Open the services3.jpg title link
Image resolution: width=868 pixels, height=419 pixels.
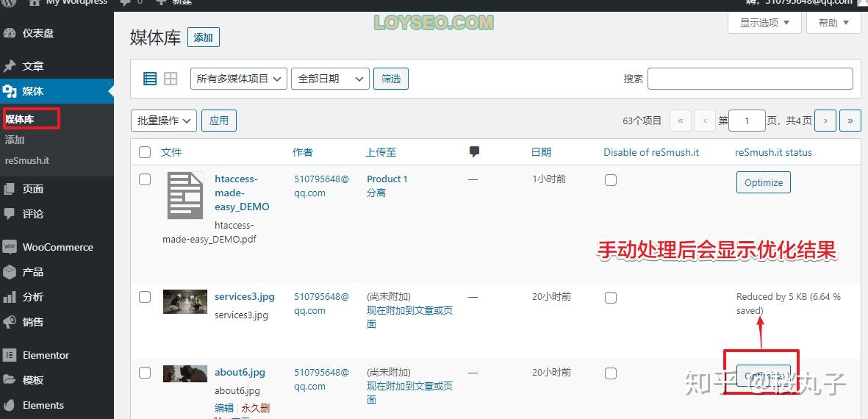coord(245,297)
